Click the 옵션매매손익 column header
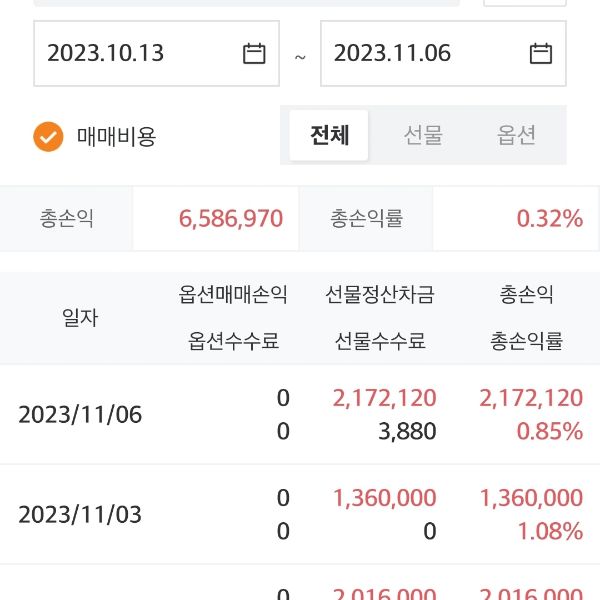 (233, 295)
